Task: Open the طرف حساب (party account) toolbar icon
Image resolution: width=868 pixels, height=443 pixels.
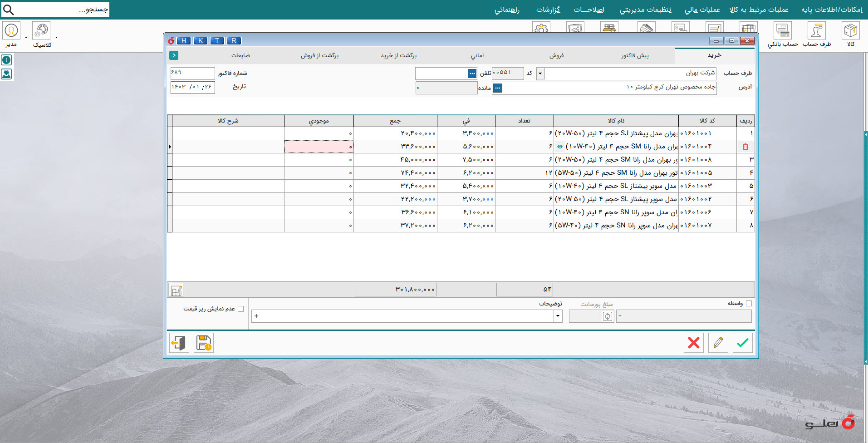Action: point(816,31)
